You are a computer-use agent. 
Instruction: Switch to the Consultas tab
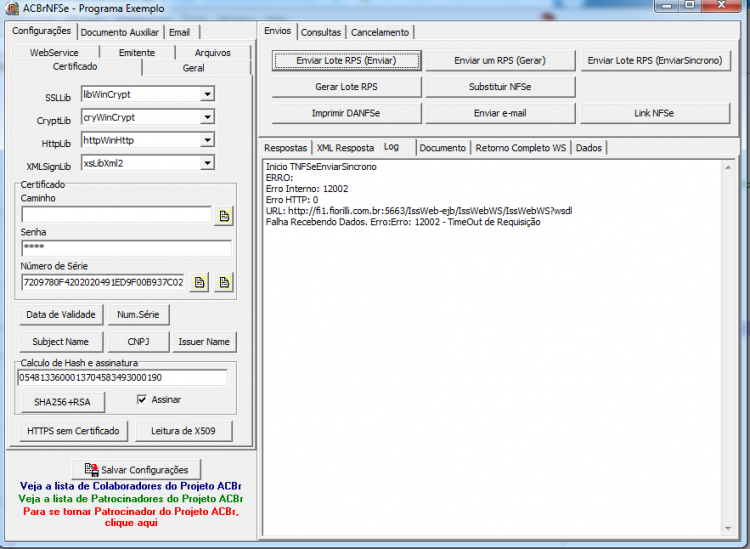click(x=321, y=33)
